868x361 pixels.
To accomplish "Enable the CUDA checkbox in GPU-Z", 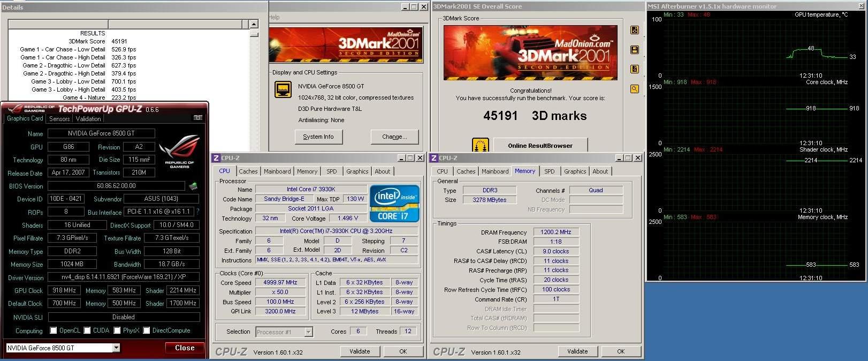I will coord(87,330).
